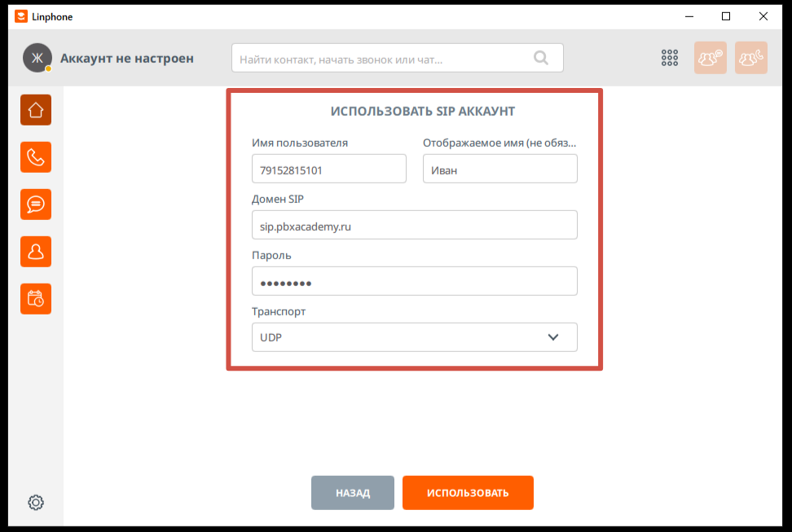Start a group chat icon

tap(711, 58)
